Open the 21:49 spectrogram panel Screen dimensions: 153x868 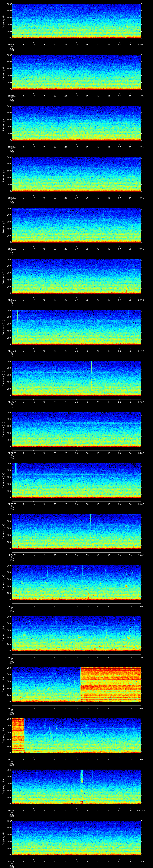coord(76,276)
